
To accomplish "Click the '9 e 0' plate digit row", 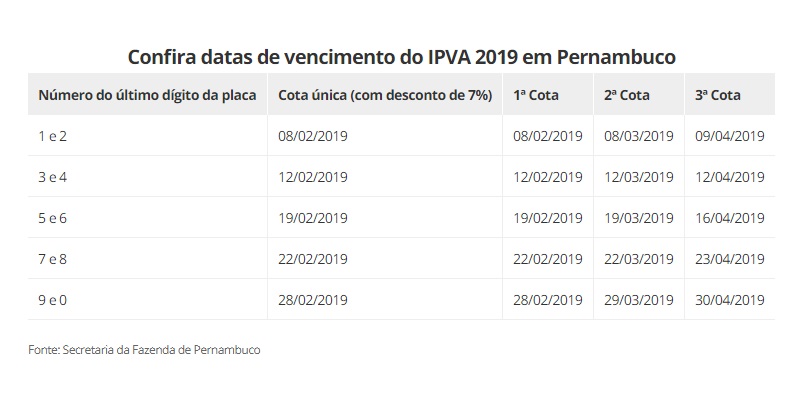I will click(x=402, y=300).
